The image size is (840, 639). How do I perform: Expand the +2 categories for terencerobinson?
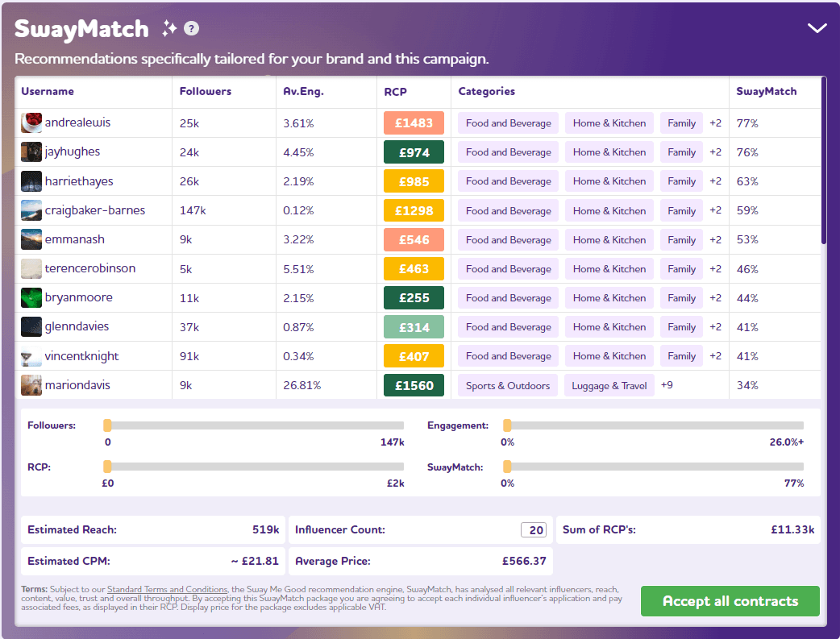coord(715,268)
